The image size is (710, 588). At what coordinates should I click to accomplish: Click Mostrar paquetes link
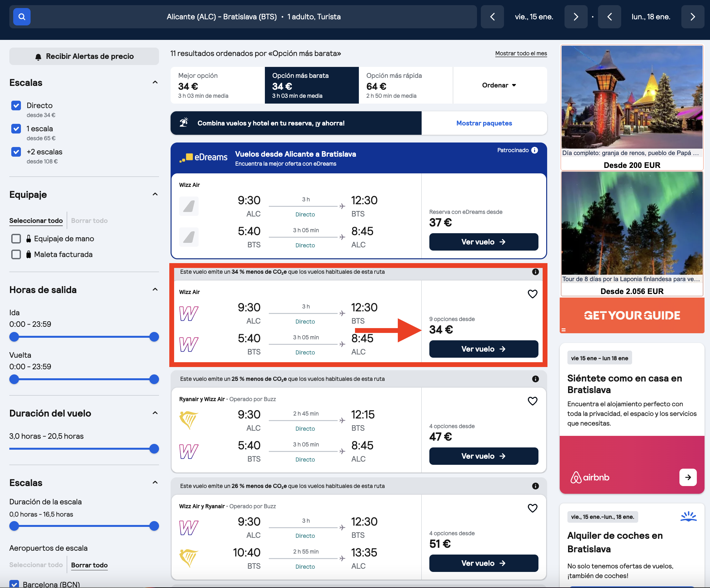click(x=484, y=123)
